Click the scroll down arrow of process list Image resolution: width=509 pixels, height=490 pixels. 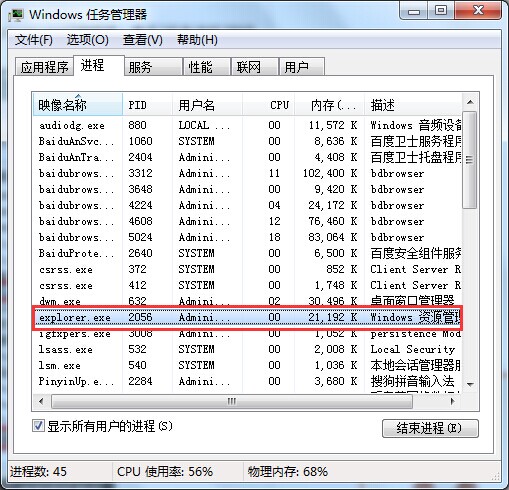tap(470, 384)
